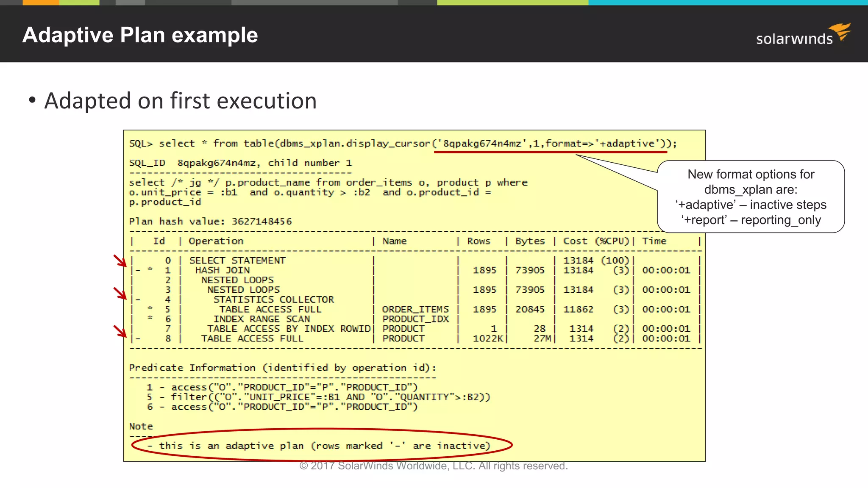
Task: Click the 'Cost (%CPU)' column header
Action: (x=596, y=241)
